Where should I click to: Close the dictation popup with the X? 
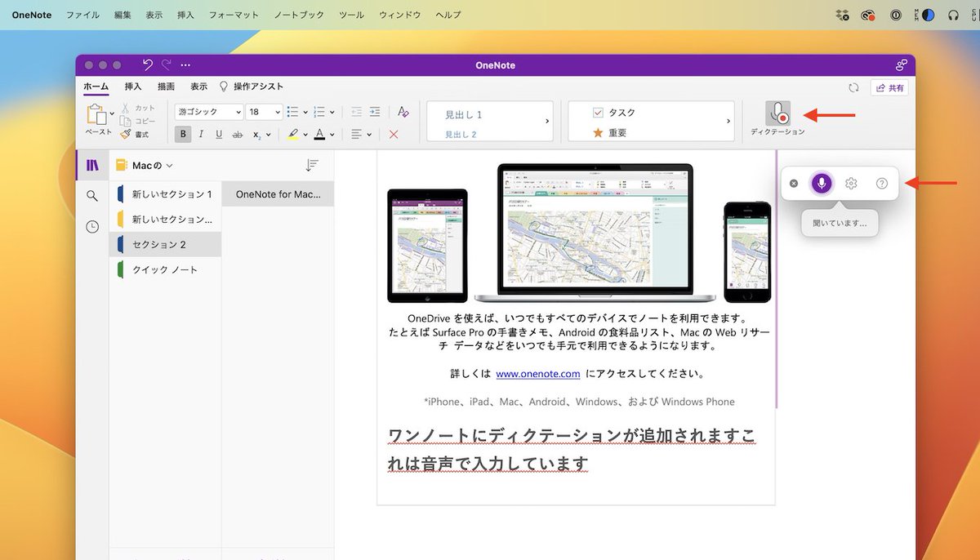pyautogui.click(x=794, y=184)
